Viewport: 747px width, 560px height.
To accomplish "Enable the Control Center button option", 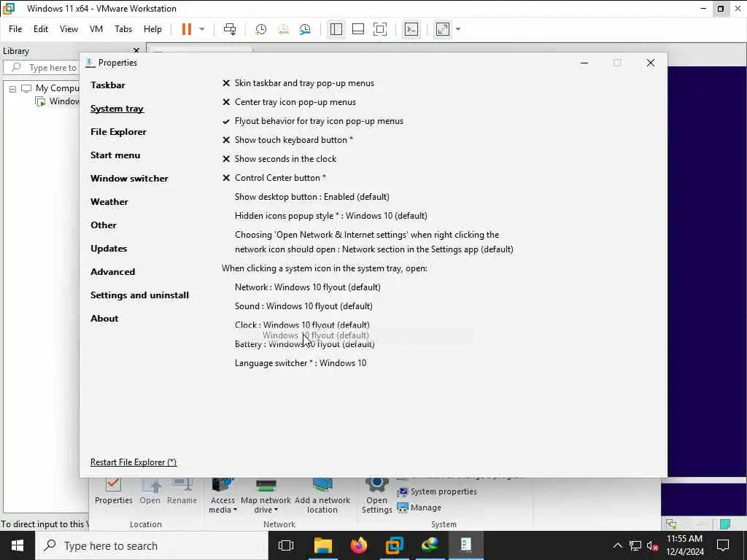I will pyautogui.click(x=274, y=178).
